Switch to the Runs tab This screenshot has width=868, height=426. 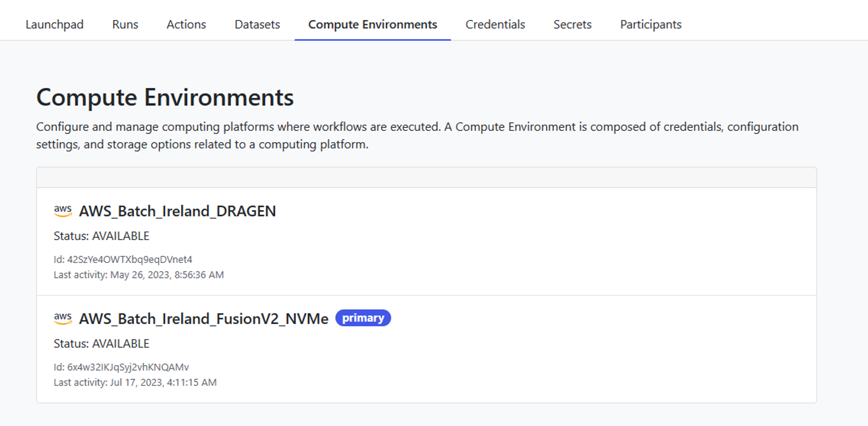125,24
